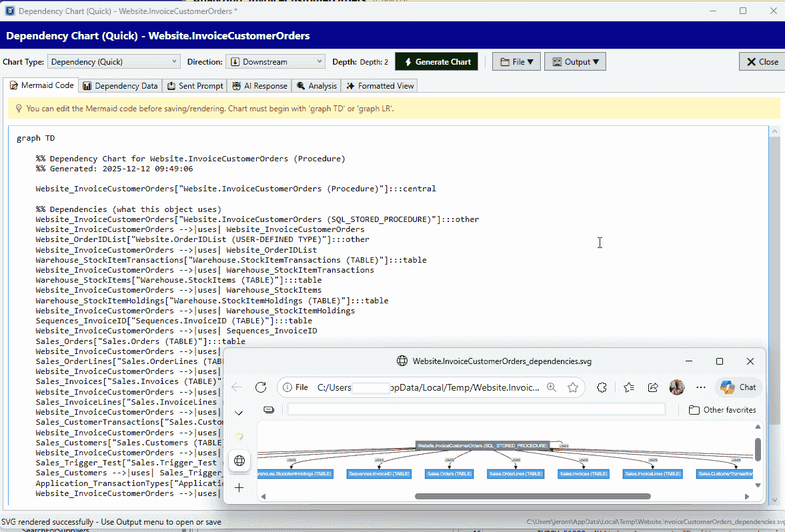
Task: Open the File dropdown menu
Action: click(x=516, y=62)
